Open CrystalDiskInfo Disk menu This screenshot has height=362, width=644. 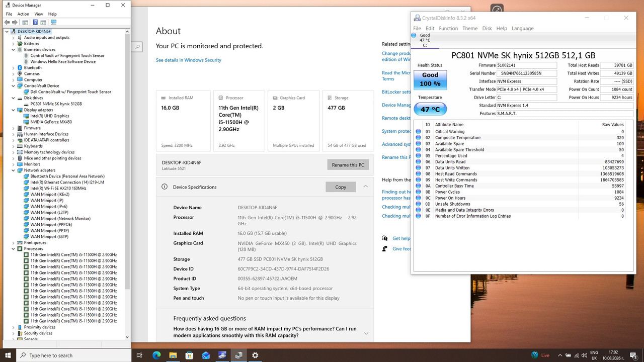pos(487,29)
